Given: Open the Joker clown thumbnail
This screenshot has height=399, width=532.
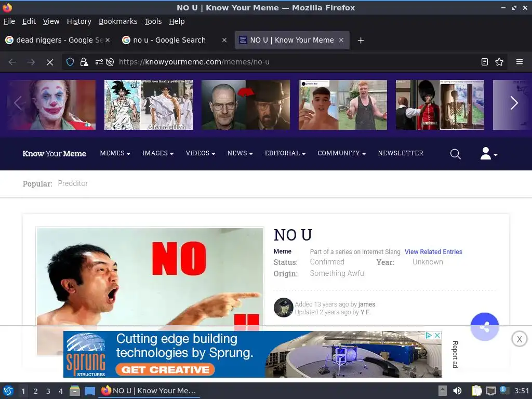Looking at the screenshot, I should click(x=51, y=105).
